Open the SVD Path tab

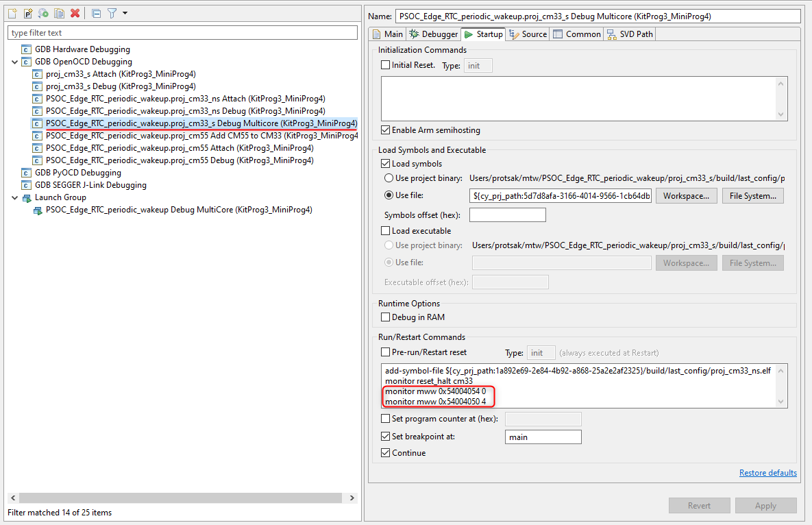(x=630, y=34)
